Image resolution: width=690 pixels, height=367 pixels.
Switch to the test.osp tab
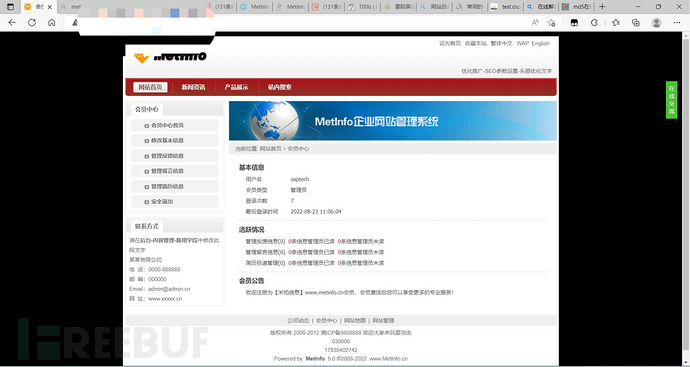pos(505,7)
